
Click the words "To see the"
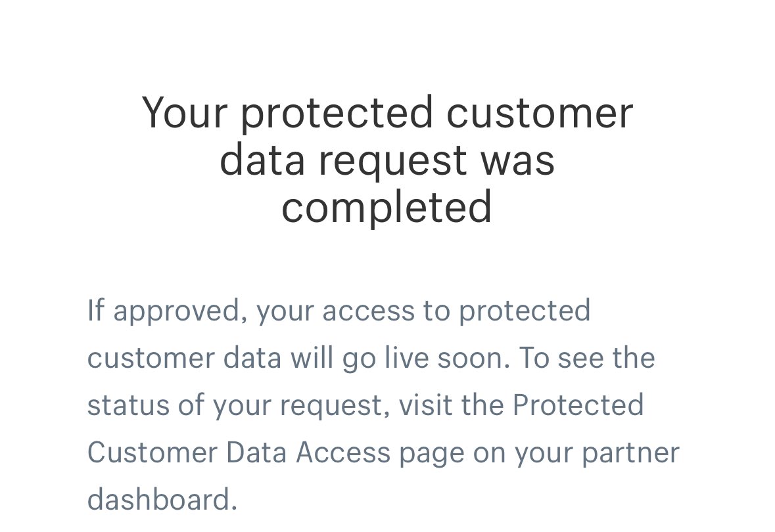coord(587,358)
